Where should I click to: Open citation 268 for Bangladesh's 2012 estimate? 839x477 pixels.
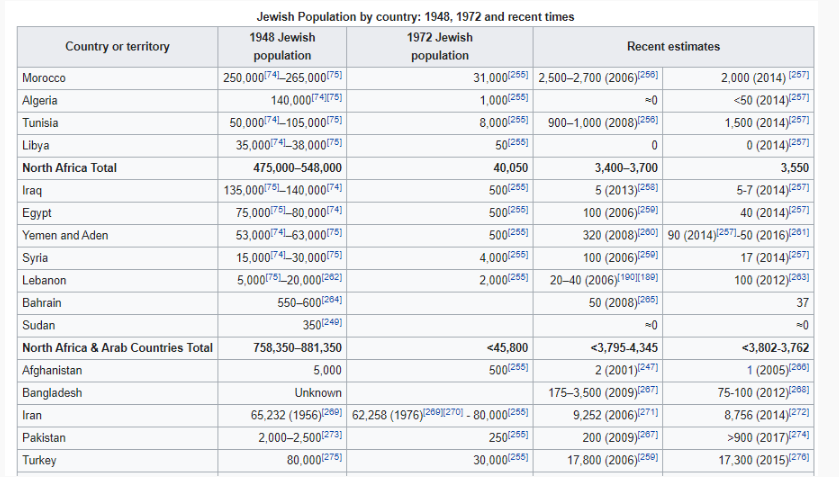(x=799, y=390)
